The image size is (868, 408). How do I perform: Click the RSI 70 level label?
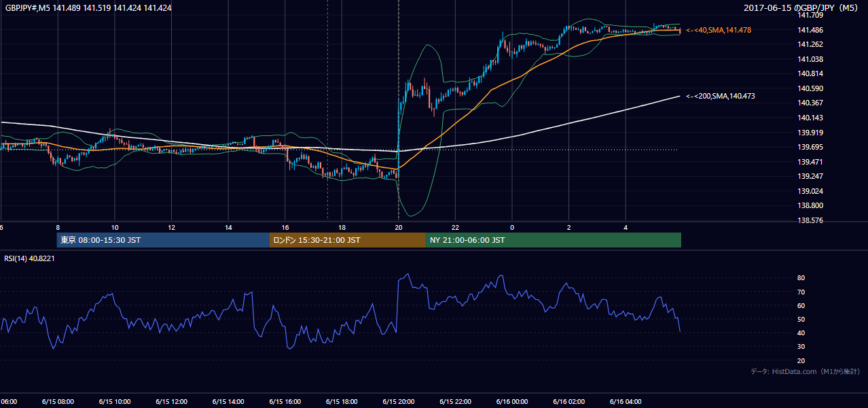(x=801, y=292)
